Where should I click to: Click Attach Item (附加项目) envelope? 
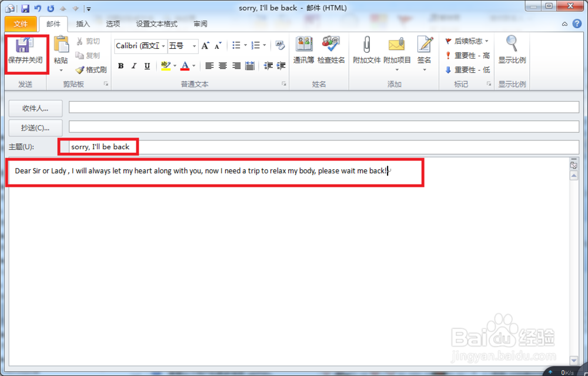tap(397, 54)
